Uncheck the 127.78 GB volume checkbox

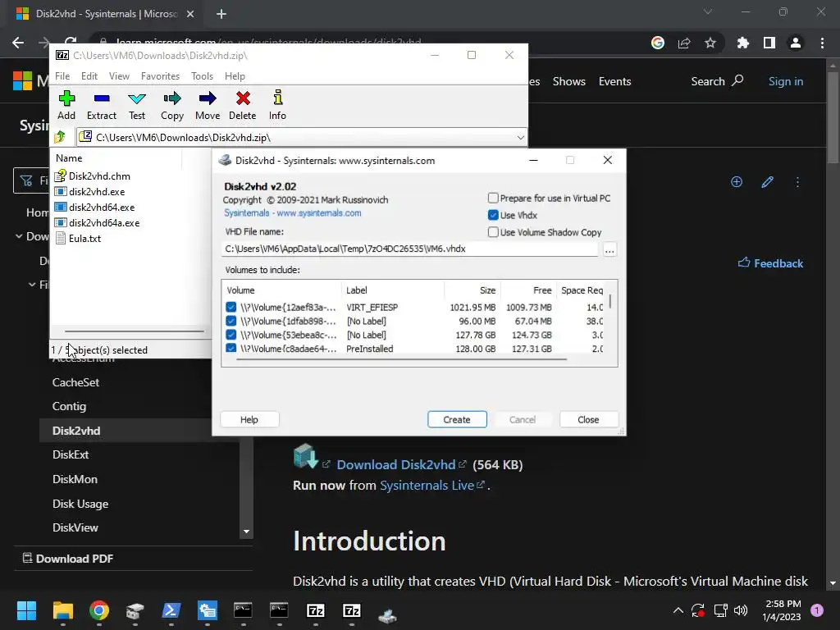[x=231, y=335]
